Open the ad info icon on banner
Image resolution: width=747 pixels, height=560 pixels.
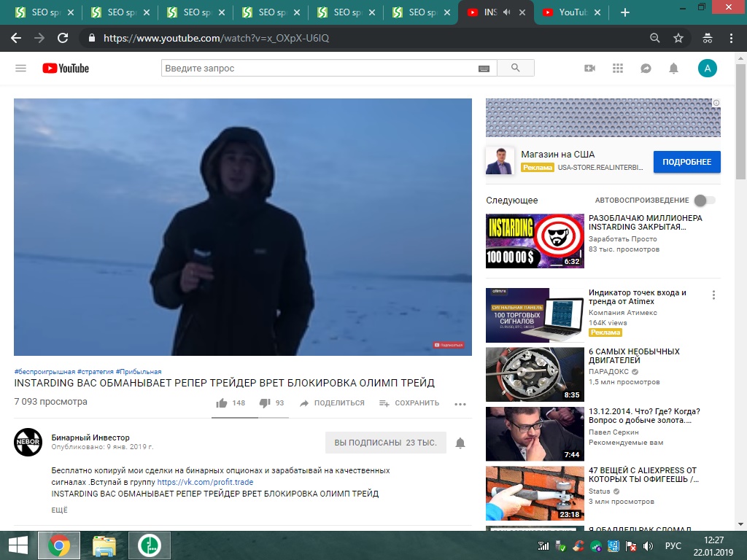716,103
